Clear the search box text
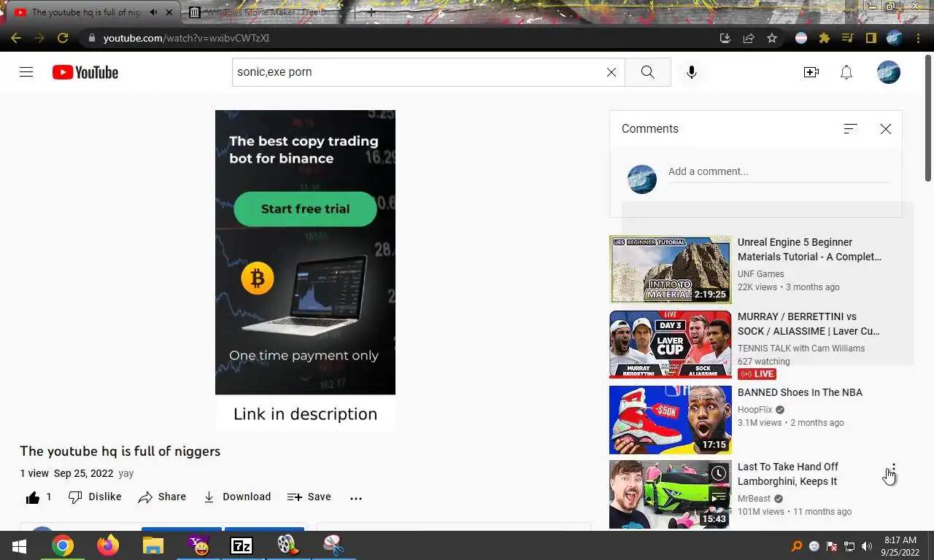934x560 pixels. (x=611, y=72)
